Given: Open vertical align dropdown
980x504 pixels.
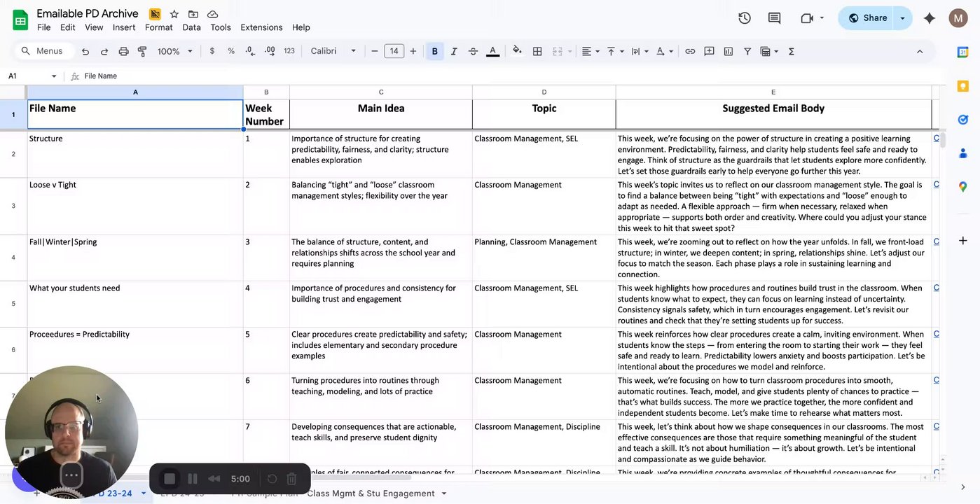Looking at the screenshot, I should click(614, 51).
